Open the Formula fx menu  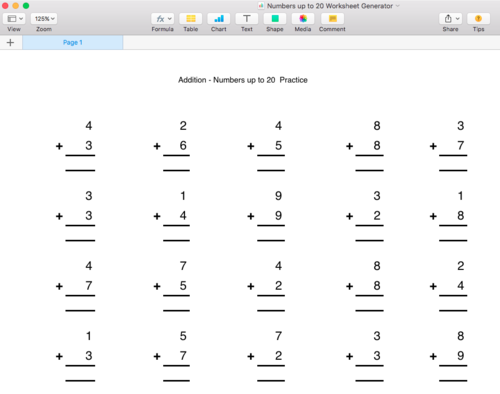tap(163, 19)
